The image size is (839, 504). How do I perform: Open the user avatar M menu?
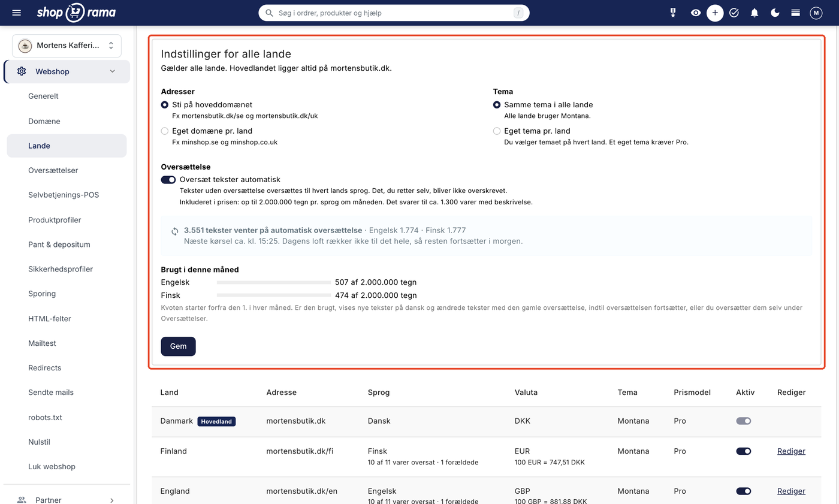tap(816, 13)
